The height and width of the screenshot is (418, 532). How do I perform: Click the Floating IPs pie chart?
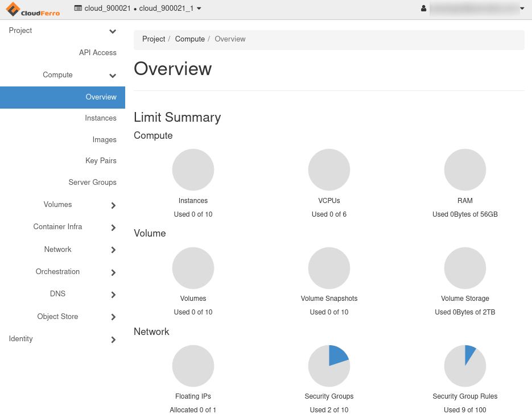[193, 366]
